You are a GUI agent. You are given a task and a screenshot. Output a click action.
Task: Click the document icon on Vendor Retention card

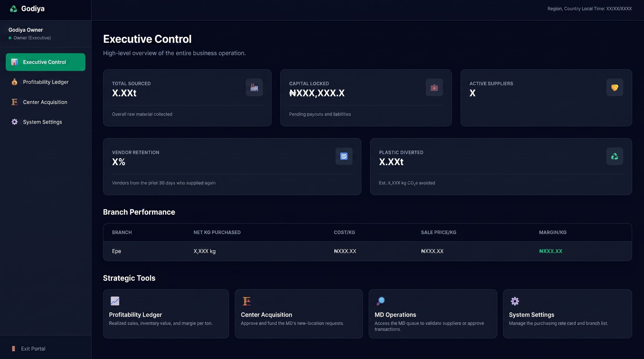(344, 156)
